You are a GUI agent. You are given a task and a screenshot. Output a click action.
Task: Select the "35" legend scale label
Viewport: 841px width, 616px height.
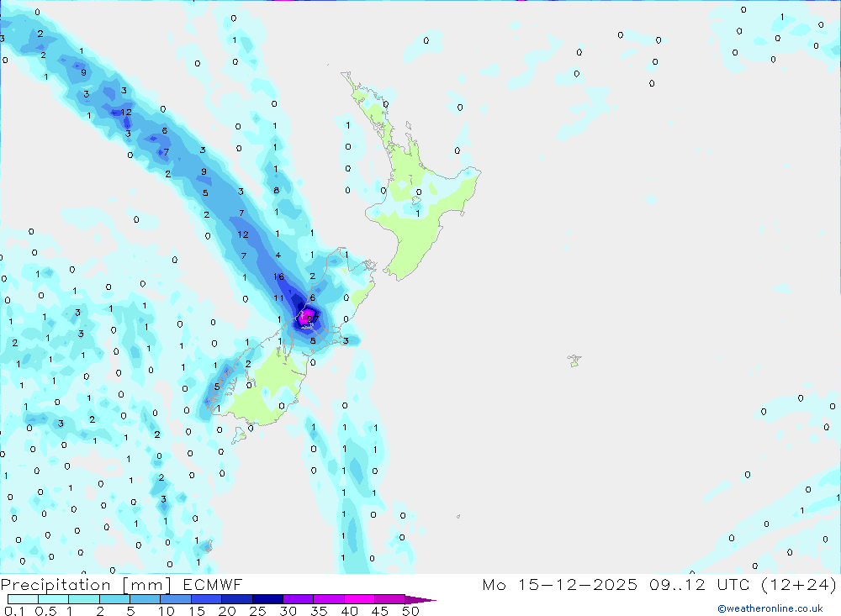319,611
